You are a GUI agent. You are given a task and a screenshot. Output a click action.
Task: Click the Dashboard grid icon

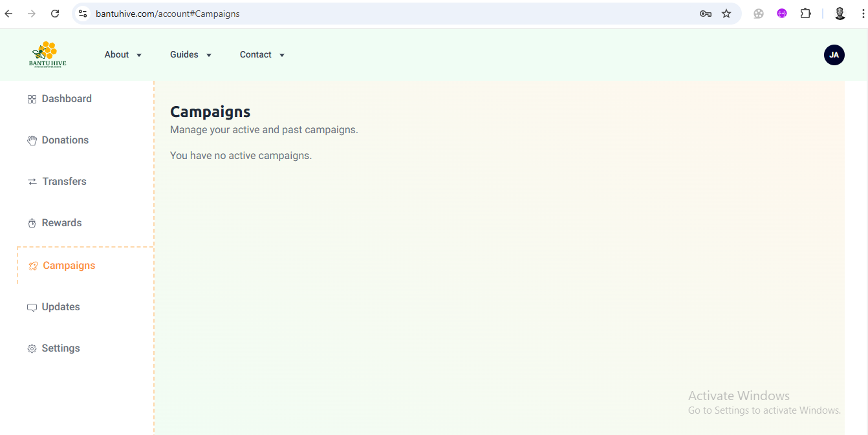(32, 100)
